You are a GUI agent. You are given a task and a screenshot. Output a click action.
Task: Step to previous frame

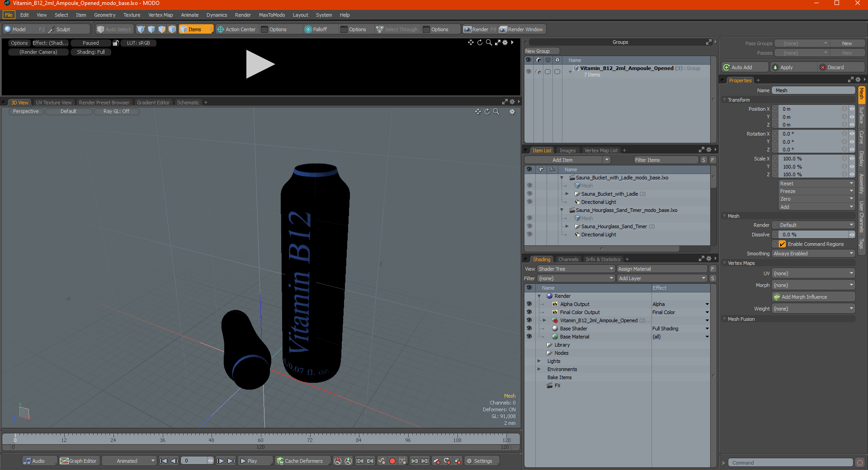click(174, 461)
